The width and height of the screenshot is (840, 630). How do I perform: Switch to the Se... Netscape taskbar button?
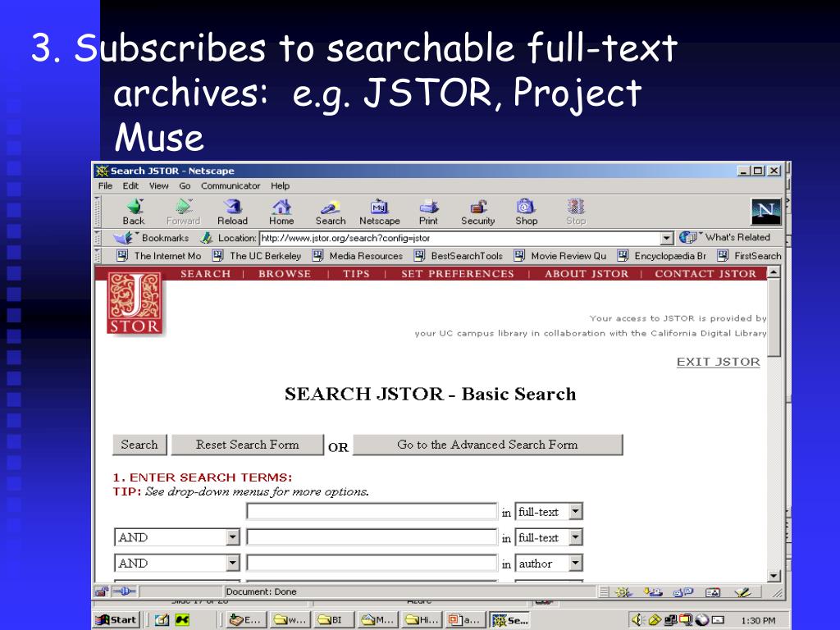coord(509,620)
